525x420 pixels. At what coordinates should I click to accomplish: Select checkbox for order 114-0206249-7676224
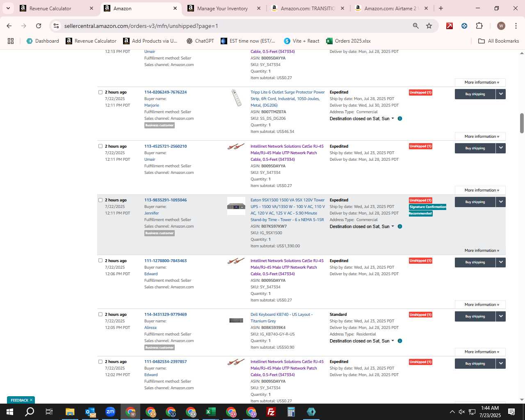pyautogui.click(x=100, y=92)
